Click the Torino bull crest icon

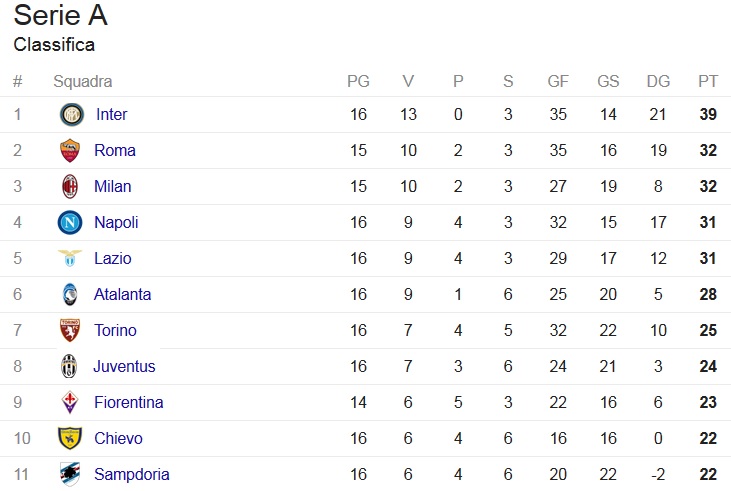point(70,330)
